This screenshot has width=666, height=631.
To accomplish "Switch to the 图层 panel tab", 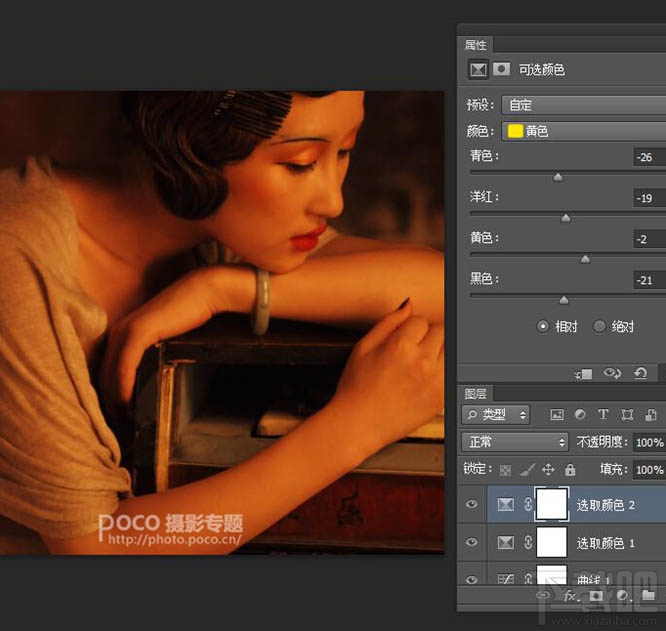I will coord(475,394).
